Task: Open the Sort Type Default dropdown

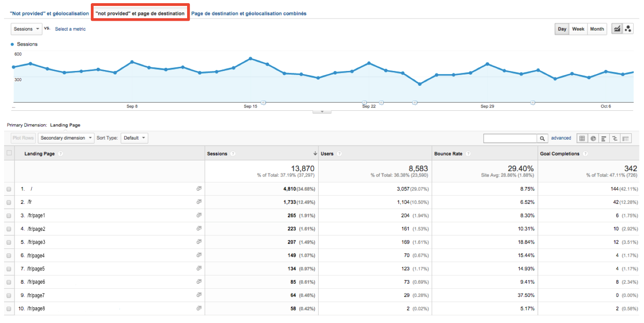Action: tap(134, 138)
